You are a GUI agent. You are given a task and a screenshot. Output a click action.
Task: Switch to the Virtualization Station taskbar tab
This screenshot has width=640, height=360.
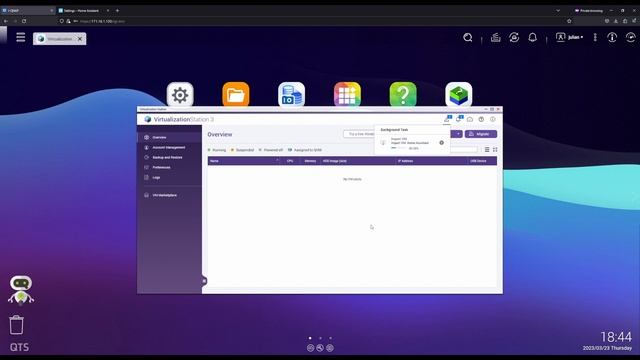(60, 39)
